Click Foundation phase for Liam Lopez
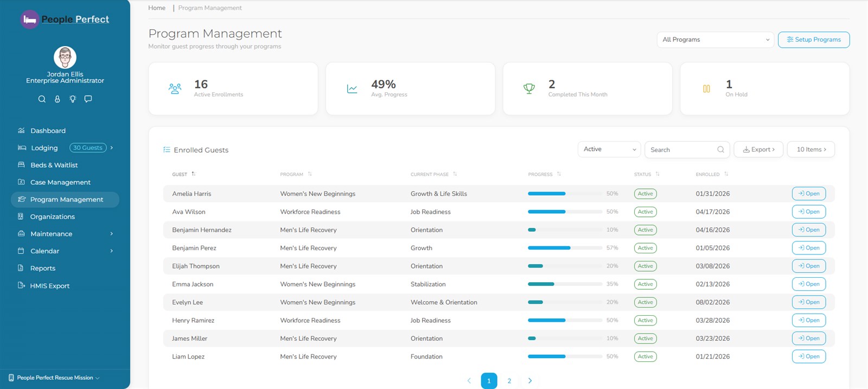The height and width of the screenshot is (389, 868). click(426, 356)
